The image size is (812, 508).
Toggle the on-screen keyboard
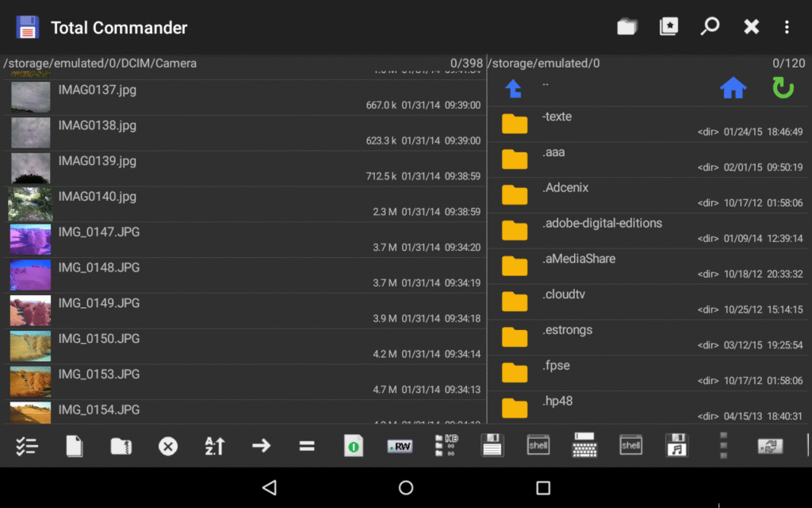click(584, 445)
